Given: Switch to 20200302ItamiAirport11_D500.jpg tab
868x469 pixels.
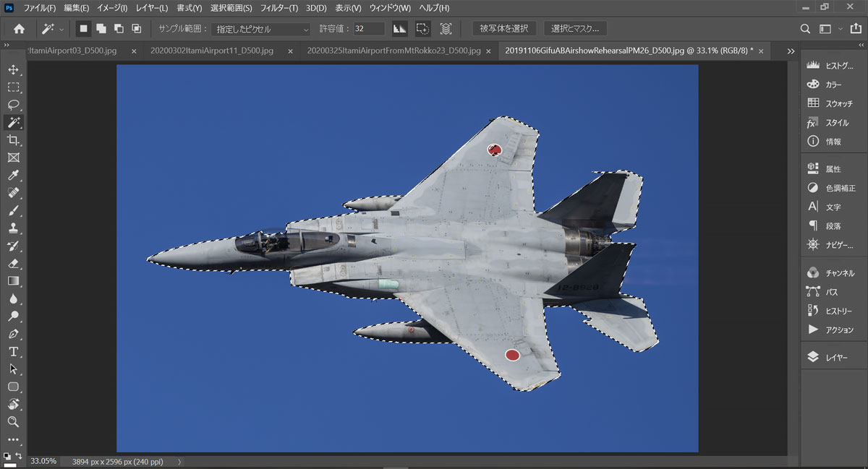Looking at the screenshot, I should click(x=212, y=51).
